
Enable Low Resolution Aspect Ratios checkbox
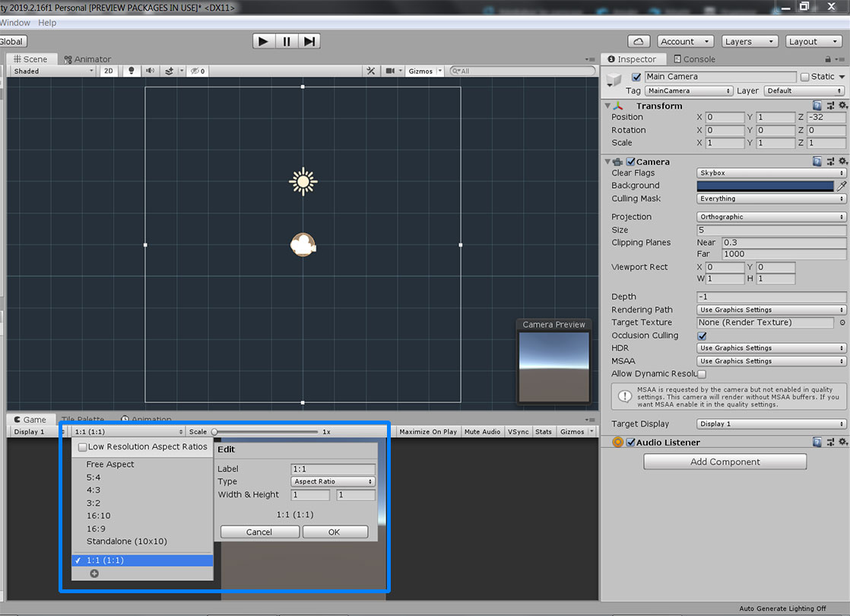coord(83,447)
